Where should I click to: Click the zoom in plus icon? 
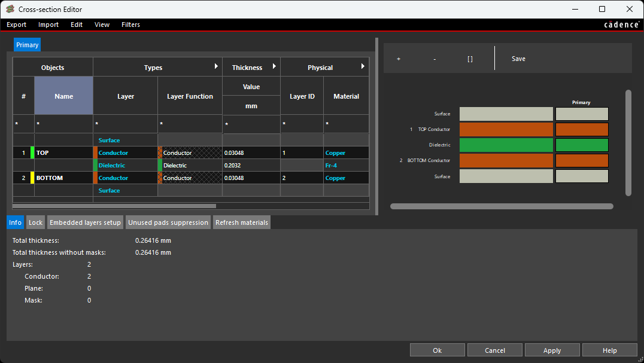(399, 59)
